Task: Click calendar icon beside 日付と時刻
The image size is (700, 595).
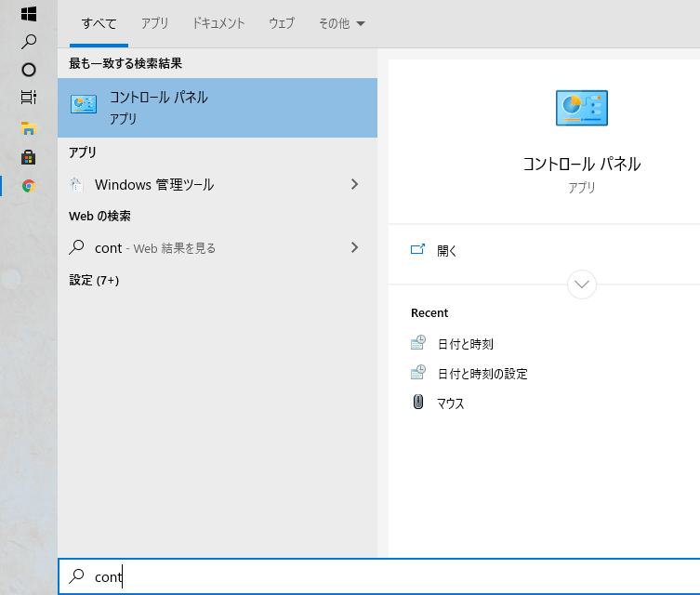Action: coord(418,343)
